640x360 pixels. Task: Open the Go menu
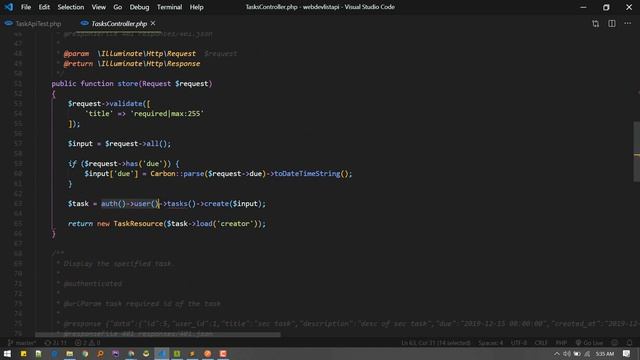118,7
